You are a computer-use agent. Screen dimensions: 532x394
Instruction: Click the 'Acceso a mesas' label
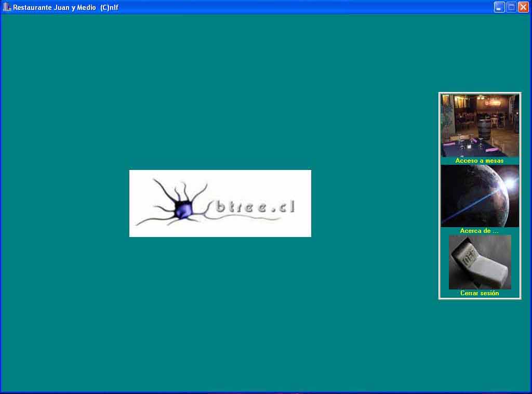click(479, 161)
